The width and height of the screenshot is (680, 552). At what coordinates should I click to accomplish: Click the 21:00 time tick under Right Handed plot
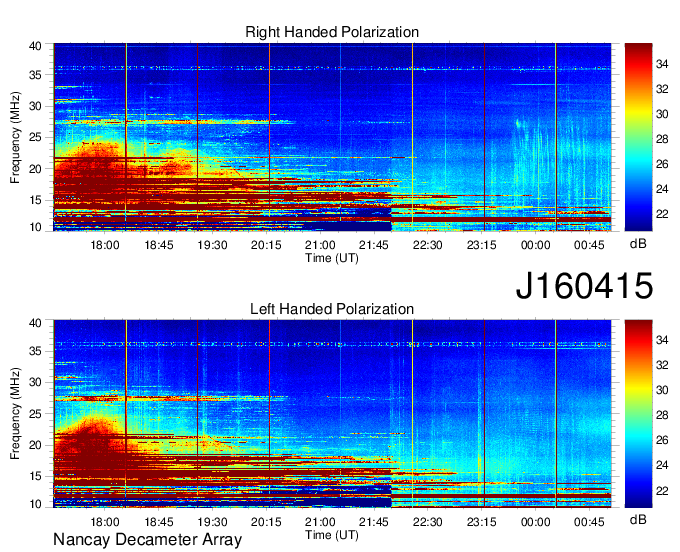320,245
